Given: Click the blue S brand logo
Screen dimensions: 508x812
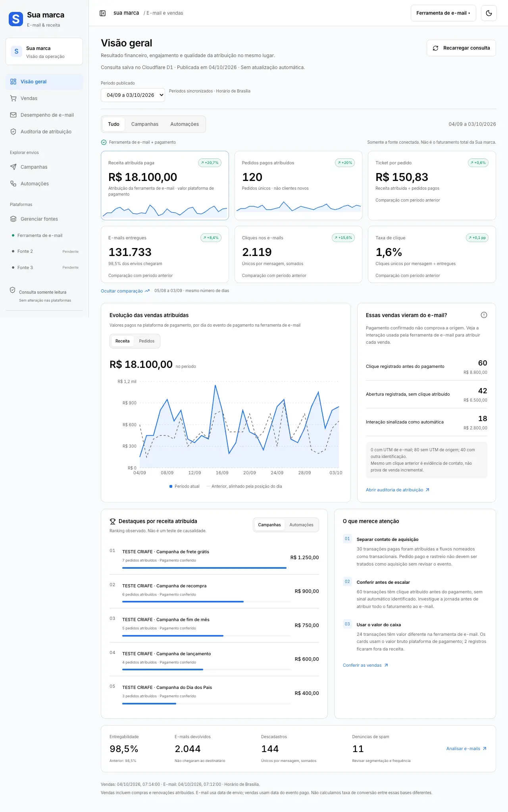Looking at the screenshot, I should click(16, 19).
